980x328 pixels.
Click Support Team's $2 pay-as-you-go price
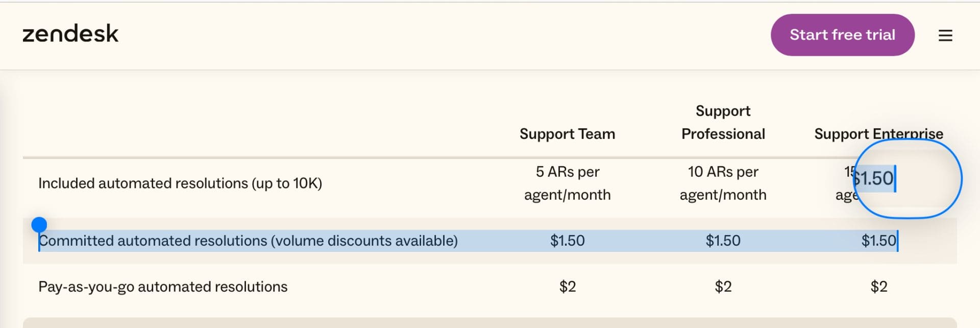coord(567,287)
